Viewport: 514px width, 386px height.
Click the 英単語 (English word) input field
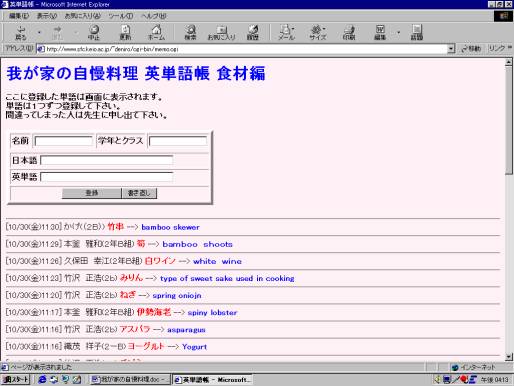107,177
